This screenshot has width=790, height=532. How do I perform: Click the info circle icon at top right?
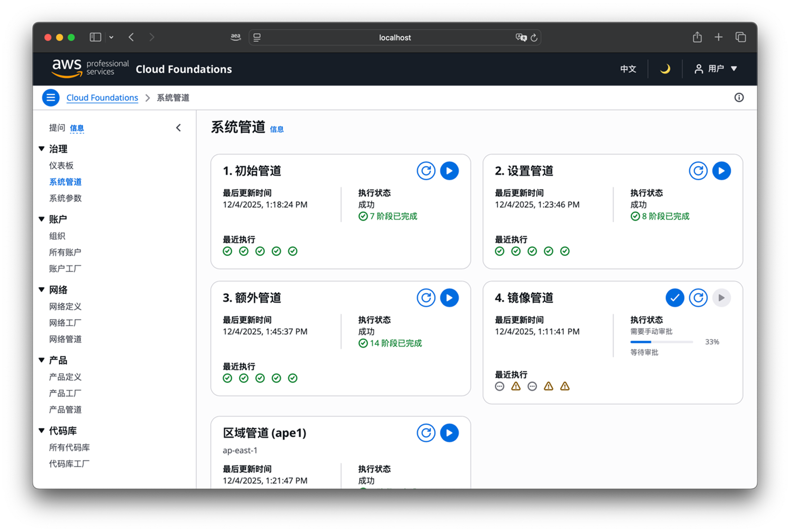[x=739, y=98]
